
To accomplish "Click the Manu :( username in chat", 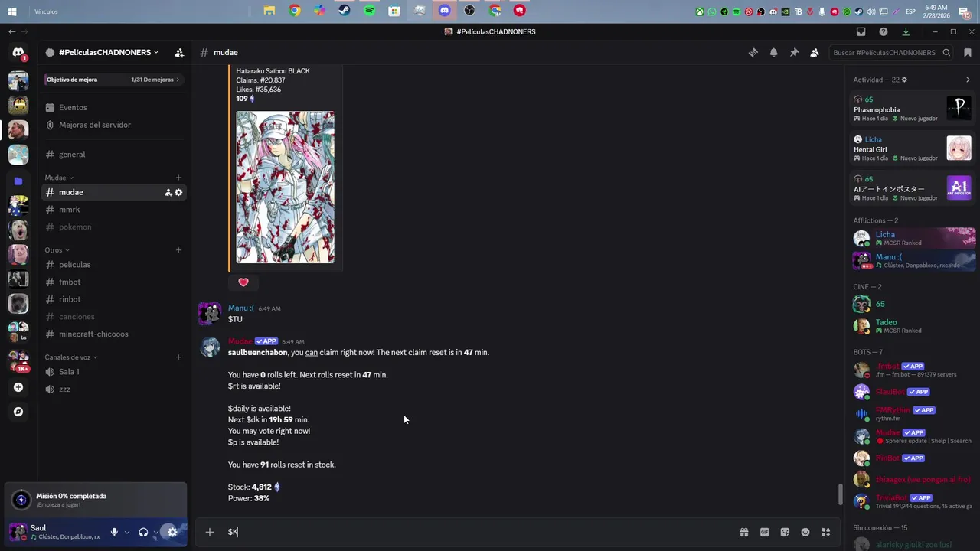I will click(241, 308).
